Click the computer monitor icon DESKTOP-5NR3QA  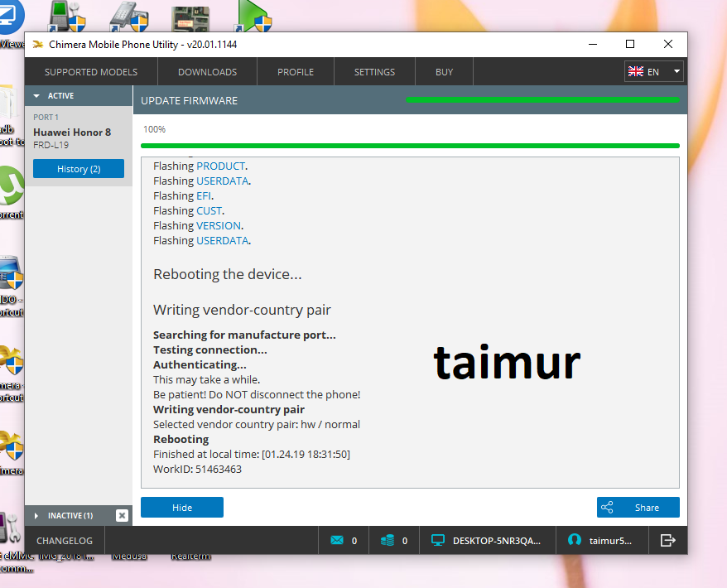point(438,540)
